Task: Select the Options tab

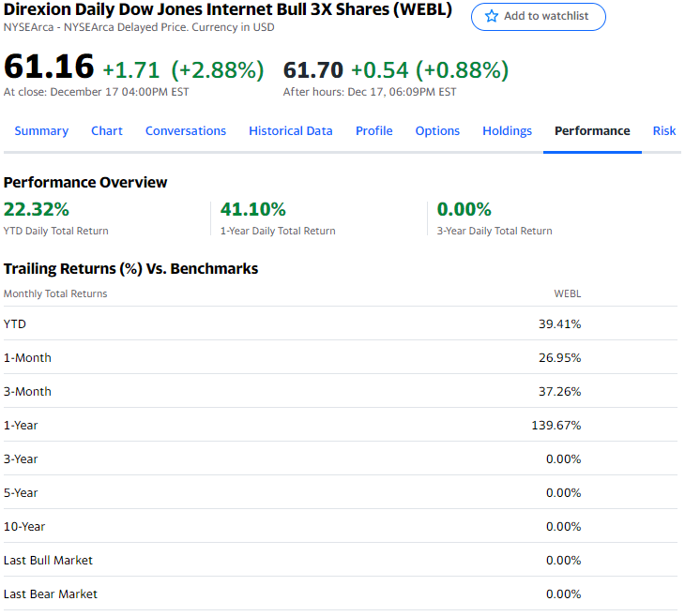Action: [437, 131]
